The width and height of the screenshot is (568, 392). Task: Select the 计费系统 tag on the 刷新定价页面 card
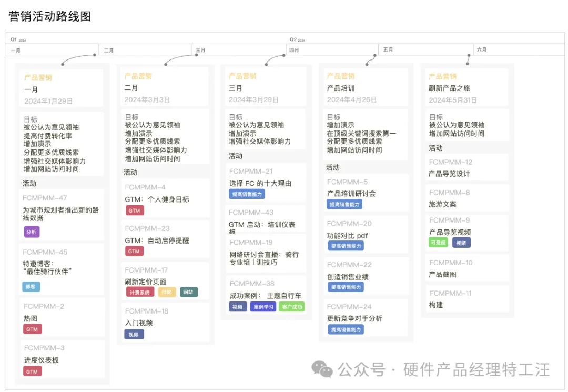point(139,292)
